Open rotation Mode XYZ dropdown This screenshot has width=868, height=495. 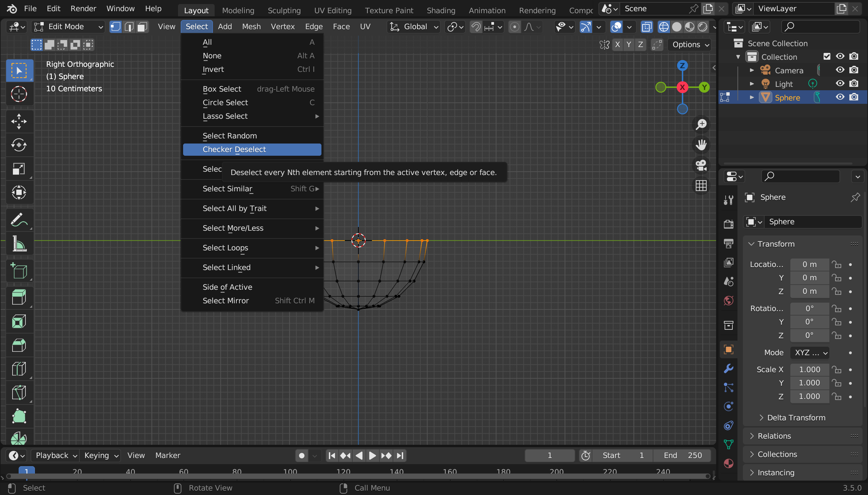pos(810,353)
